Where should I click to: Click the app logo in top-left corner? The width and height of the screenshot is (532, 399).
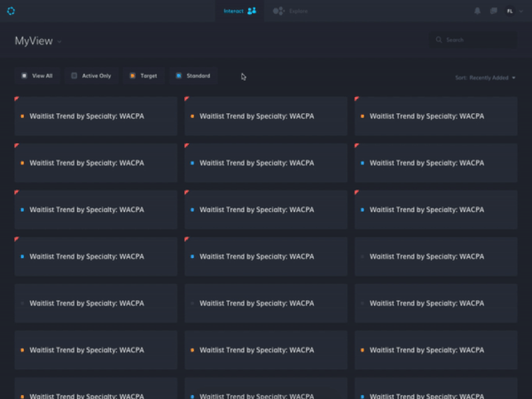[x=11, y=11]
